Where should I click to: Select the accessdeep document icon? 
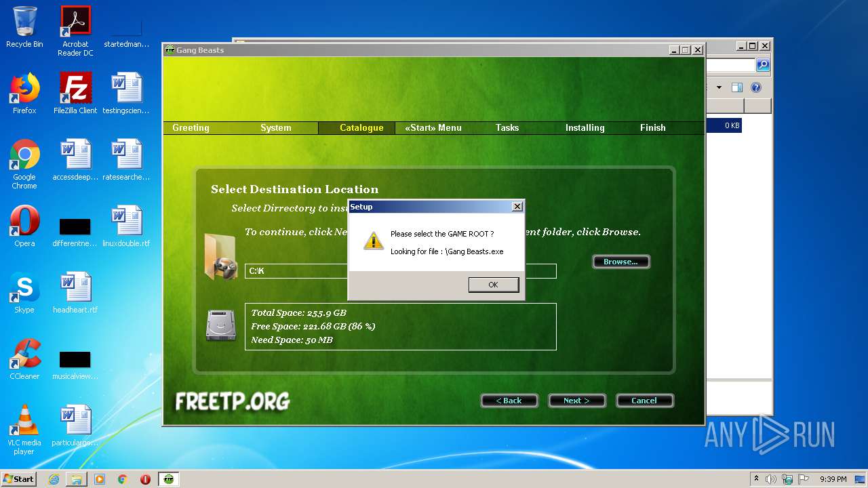coord(75,160)
